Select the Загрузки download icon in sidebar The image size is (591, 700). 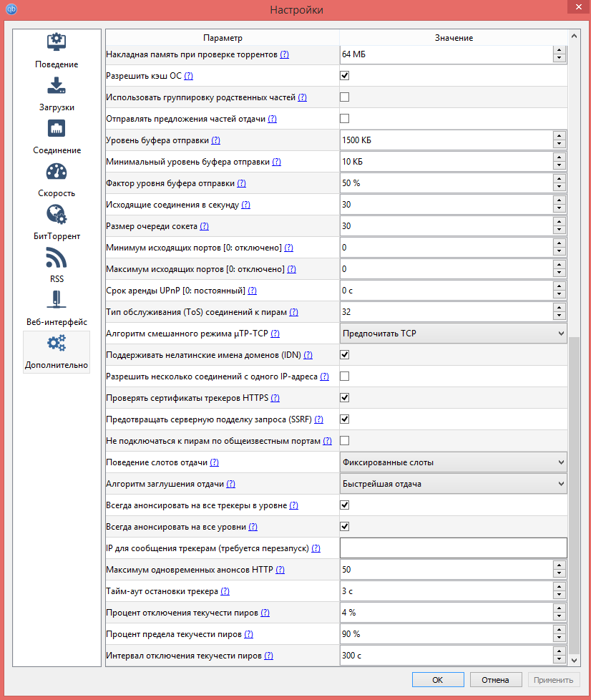pyautogui.click(x=57, y=85)
